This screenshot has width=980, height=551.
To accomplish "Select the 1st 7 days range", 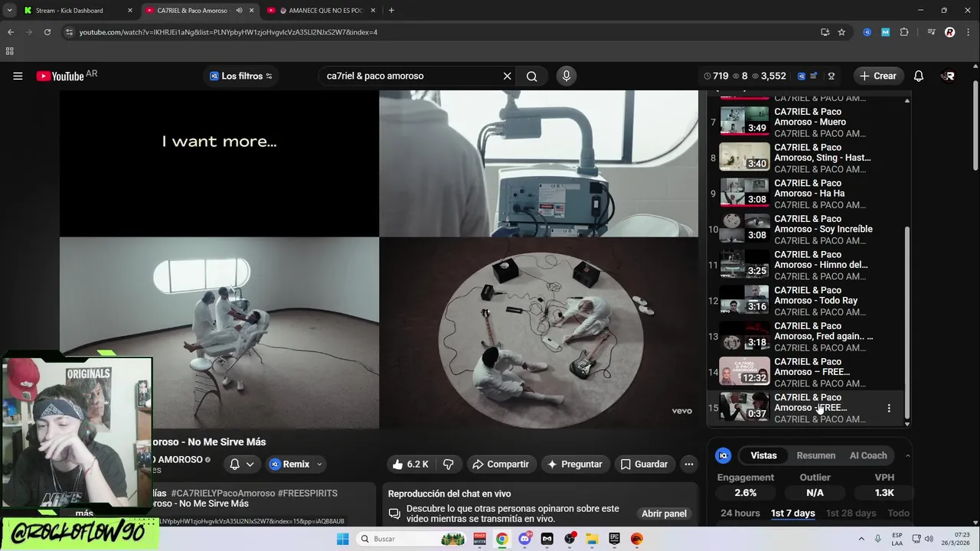I will click(x=793, y=513).
